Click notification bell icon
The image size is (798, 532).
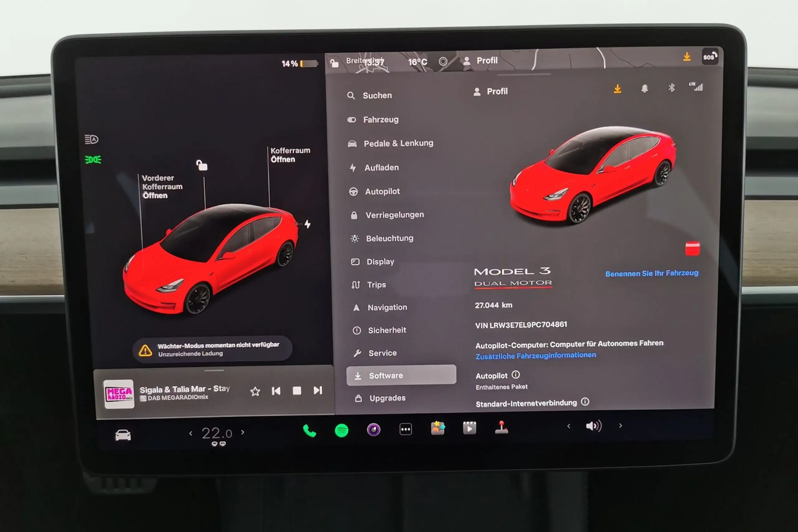(645, 90)
